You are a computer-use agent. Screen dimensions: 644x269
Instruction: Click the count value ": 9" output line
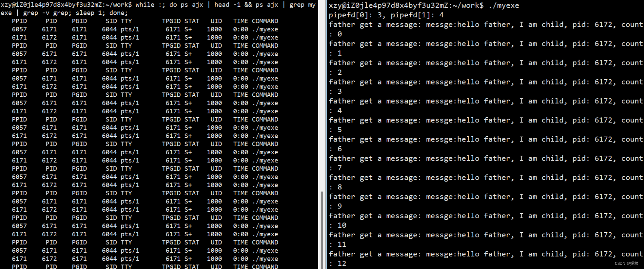pyautogui.click(x=336, y=206)
